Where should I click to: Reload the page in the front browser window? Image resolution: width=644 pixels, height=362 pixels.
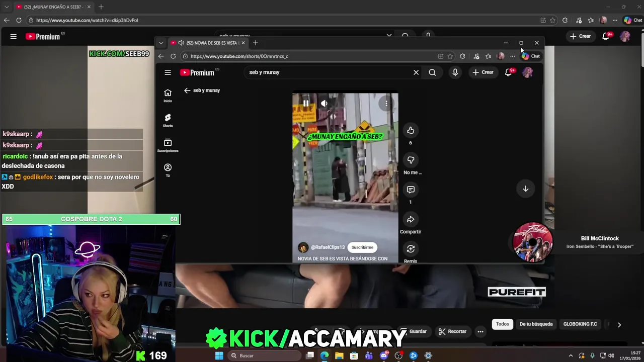click(173, 56)
